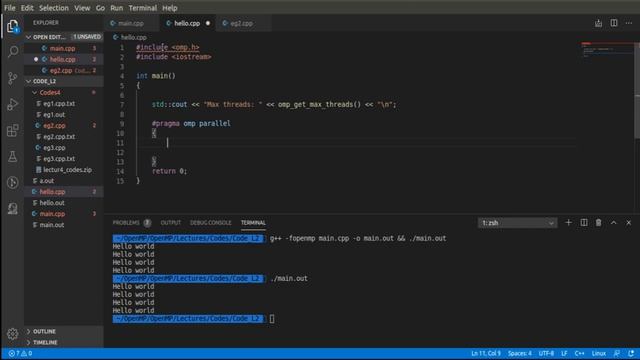The image size is (640, 360).
Task: Click Ln 11, Col 9 cursor position indicator
Action: (486, 353)
